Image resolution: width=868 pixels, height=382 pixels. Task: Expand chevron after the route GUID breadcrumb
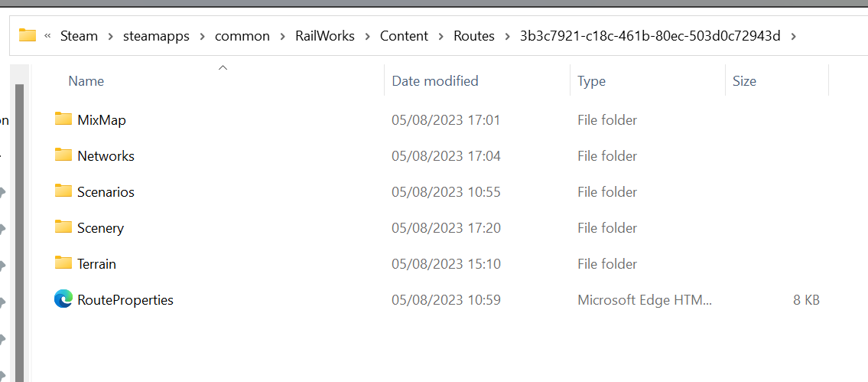(x=792, y=36)
